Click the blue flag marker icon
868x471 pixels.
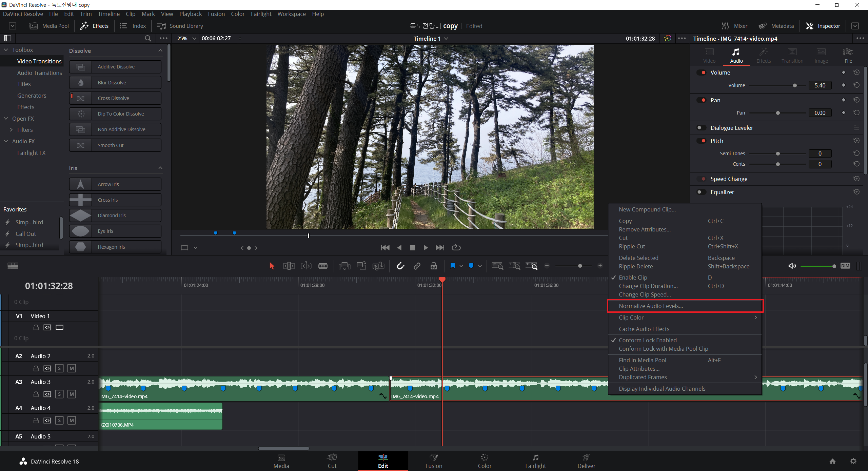[453, 266]
